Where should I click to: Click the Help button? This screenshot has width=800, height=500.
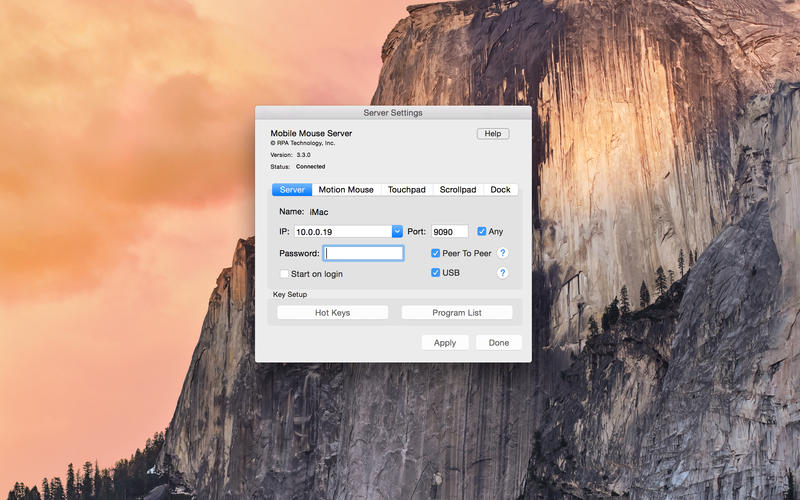[492, 134]
